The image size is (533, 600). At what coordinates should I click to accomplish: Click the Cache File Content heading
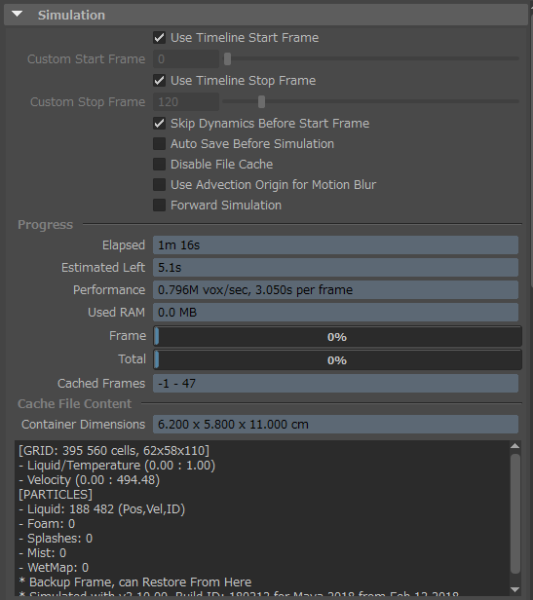pos(74,404)
